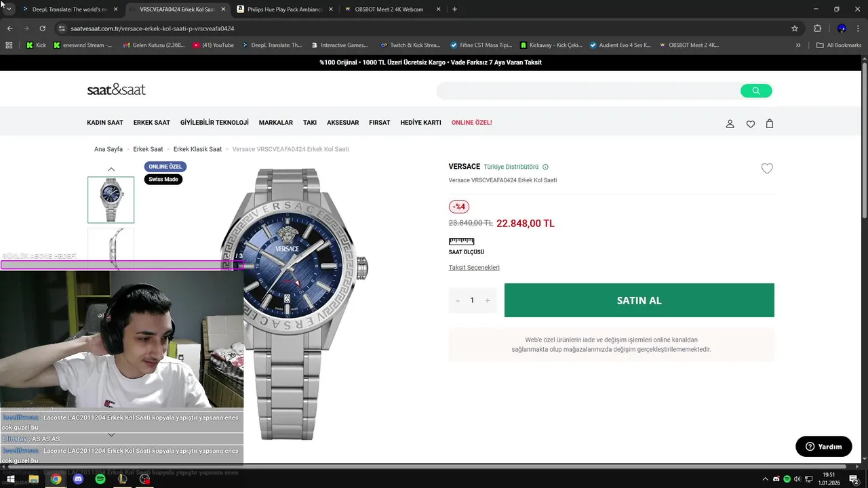Click in the site search input field
868x488 pixels.
pos(589,91)
